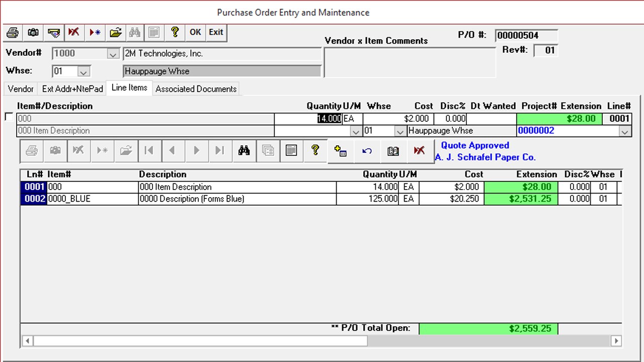Click the Disc% field showing 0.000

pyautogui.click(x=449, y=119)
